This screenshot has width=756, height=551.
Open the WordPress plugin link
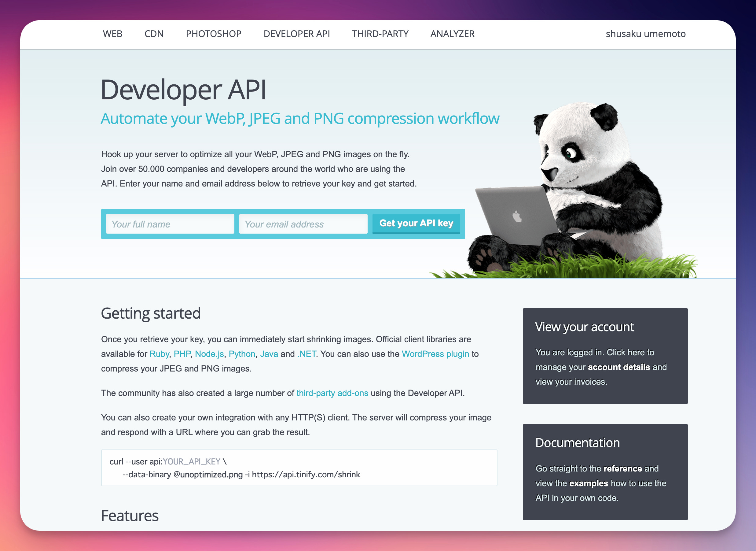pos(435,354)
